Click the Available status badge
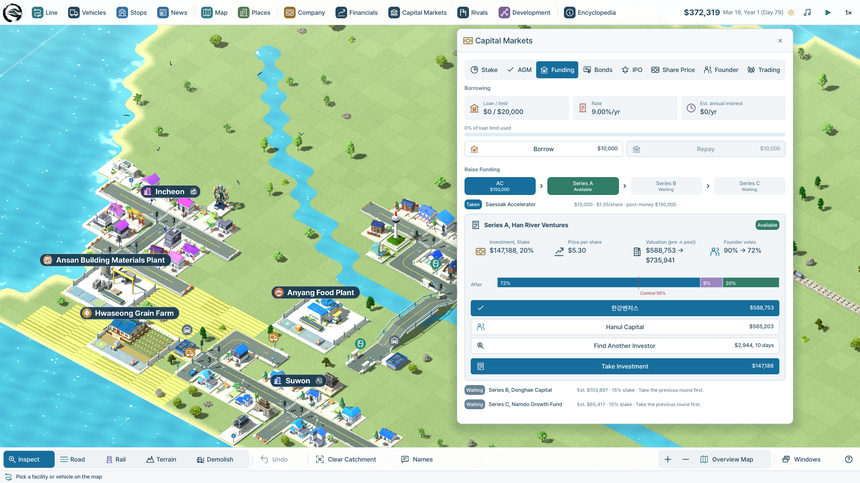Viewport: 860px width, 483px height. pos(767,225)
